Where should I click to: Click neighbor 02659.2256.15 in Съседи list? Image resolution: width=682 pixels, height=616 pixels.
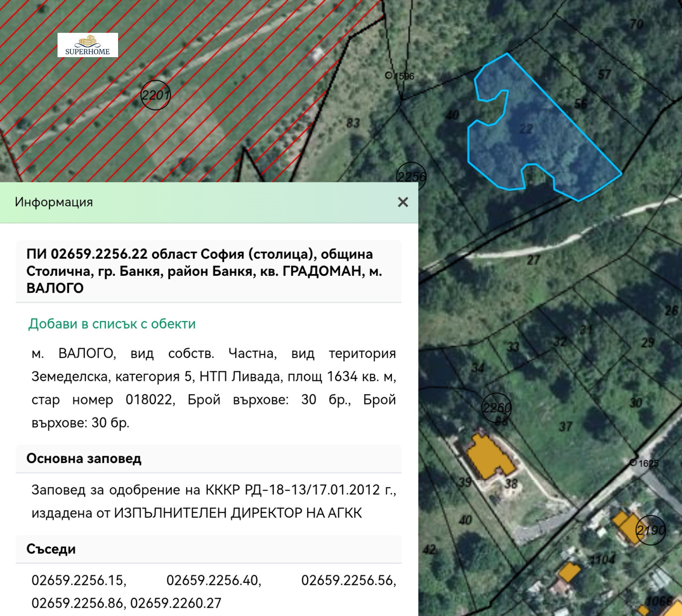(79, 580)
